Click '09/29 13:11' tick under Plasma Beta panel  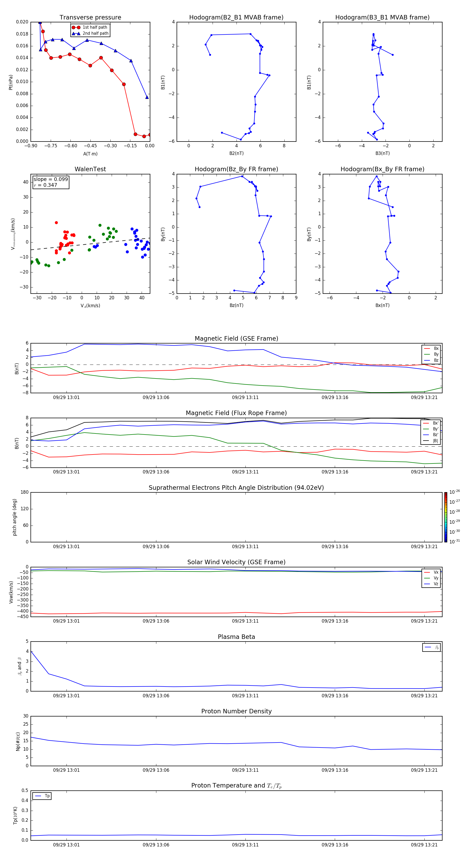245,696
